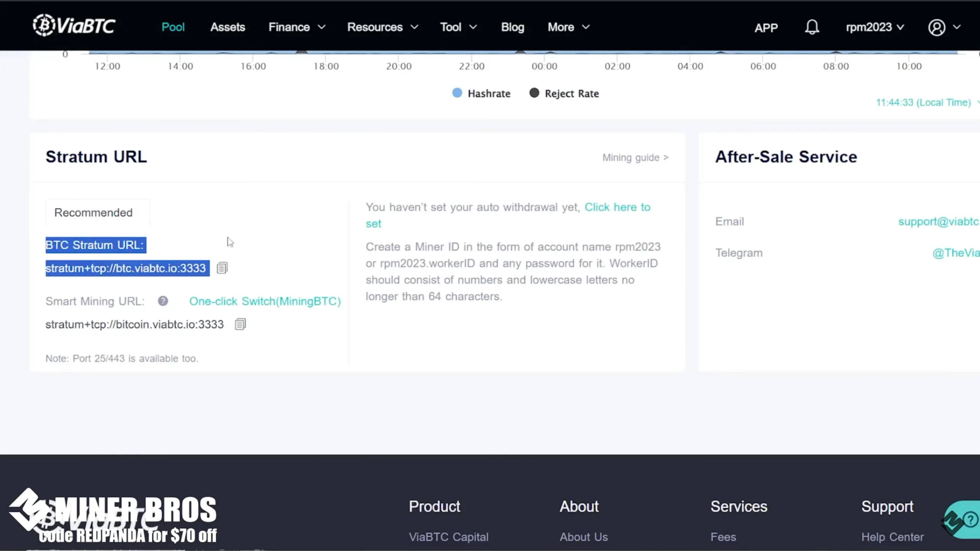Select the Recommended tab
The image size is (980, 551).
97,212
